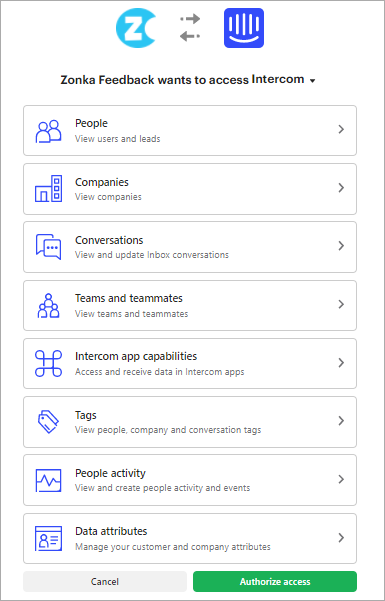Click the Tags label icon
This screenshot has height=601, width=385.
(x=48, y=422)
